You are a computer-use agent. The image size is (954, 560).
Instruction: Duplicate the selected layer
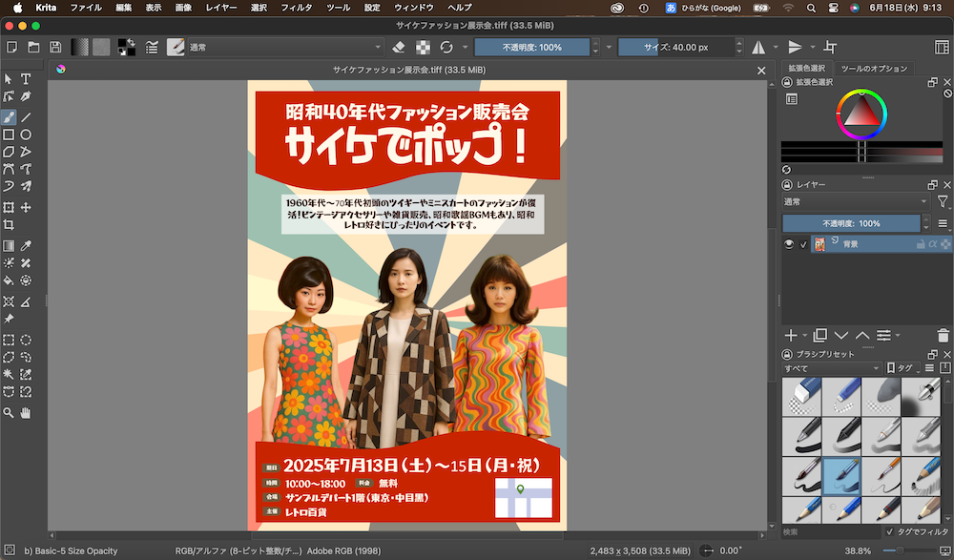[x=820, y=336]
